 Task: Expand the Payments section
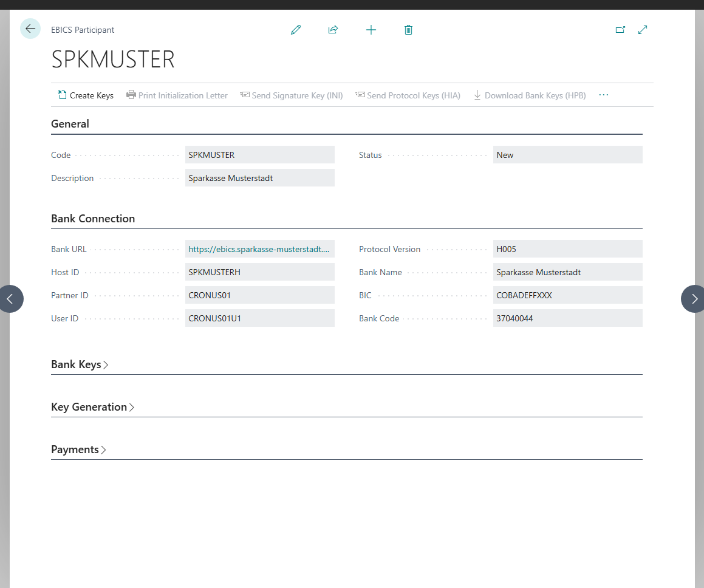[78, 450]
